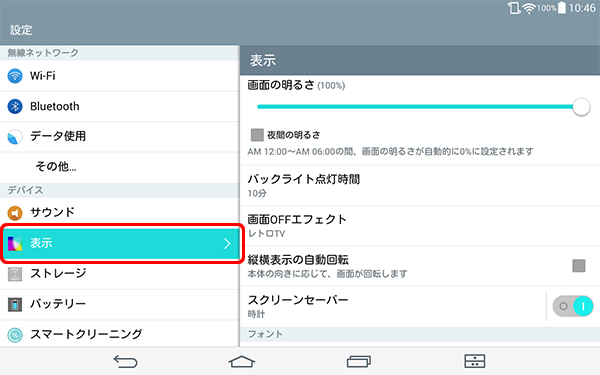
Task: Tap the スマートクリーニング icon
Action: coord(15,335)
